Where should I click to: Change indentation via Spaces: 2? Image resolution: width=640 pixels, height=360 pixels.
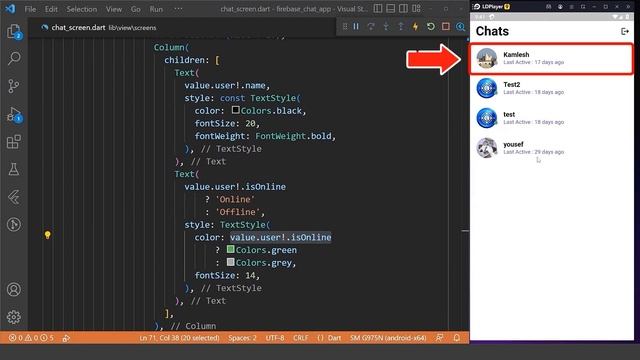coord(242,338)
